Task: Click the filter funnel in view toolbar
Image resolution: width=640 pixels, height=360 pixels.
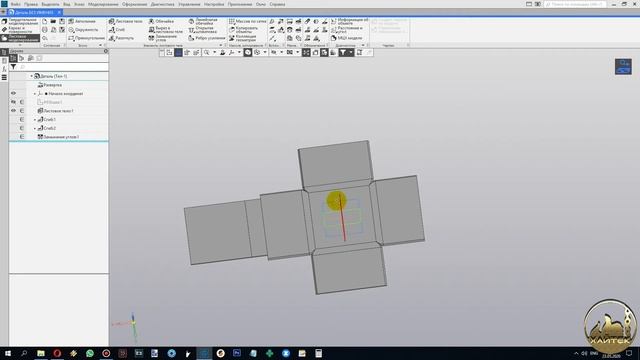Action: [343, 53]
